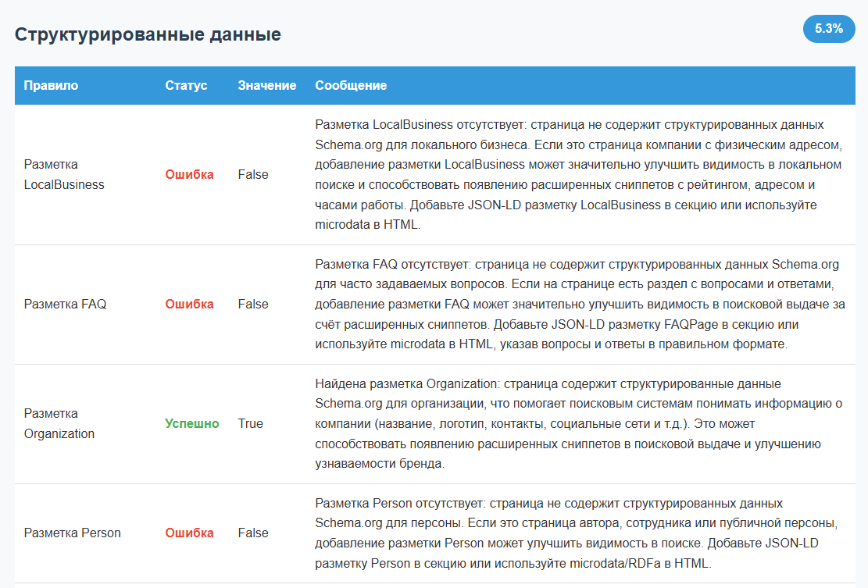868x588 pixels.
Task: Click 'Успешно' status in Organization row
Action: click(x=192, y=424)
